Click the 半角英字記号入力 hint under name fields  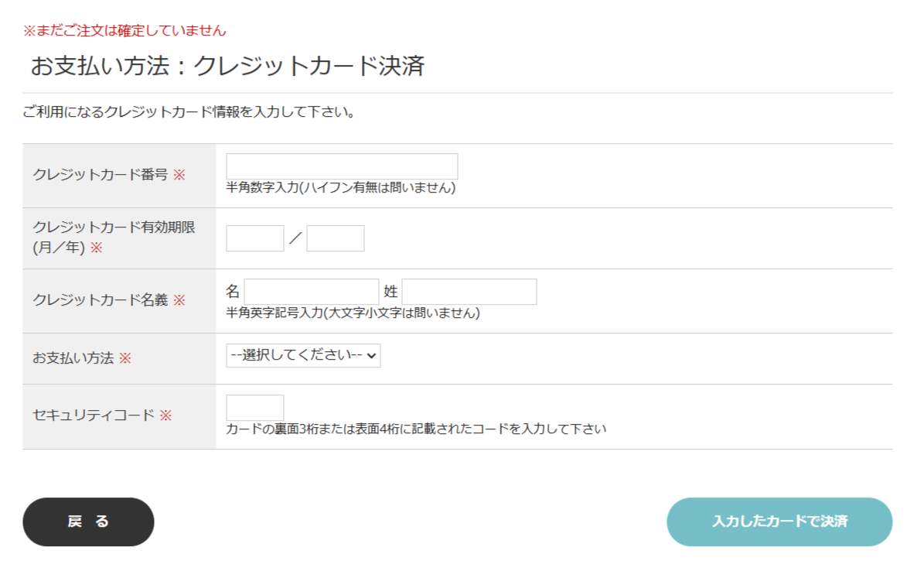click(353, 313)
